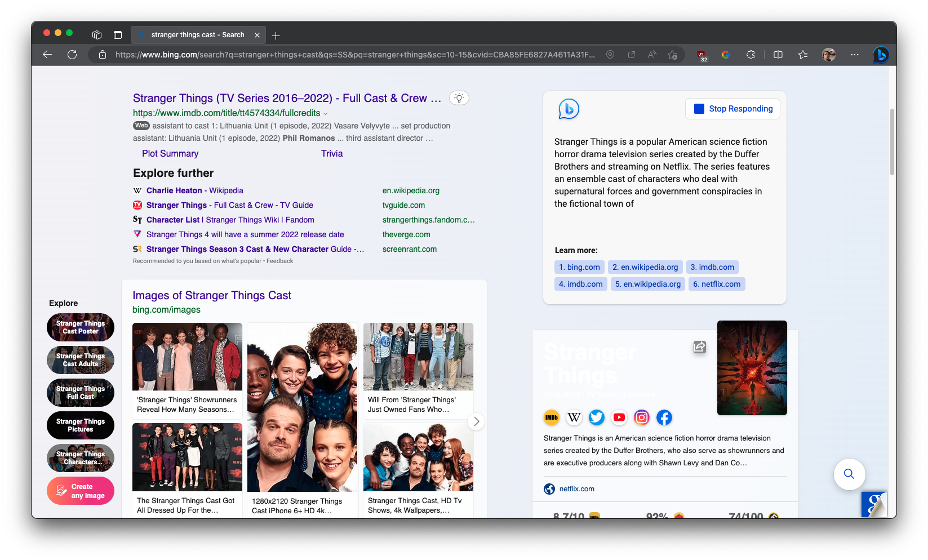
Task: Click the Stop Responding button
Action: 732,108
